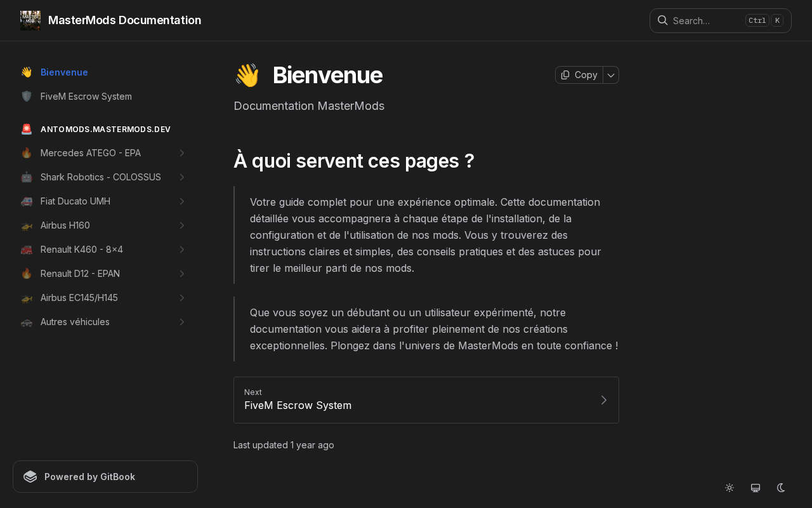812x508 pixels.
Task: Switch to dark theme
Action: click(x=782, y=488)
